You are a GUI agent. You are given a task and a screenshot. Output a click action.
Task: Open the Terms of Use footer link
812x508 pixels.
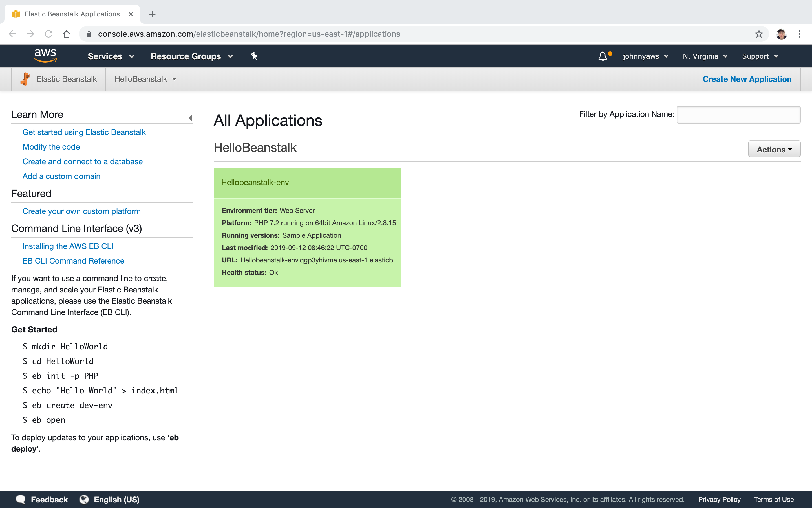tap(774, 499)
